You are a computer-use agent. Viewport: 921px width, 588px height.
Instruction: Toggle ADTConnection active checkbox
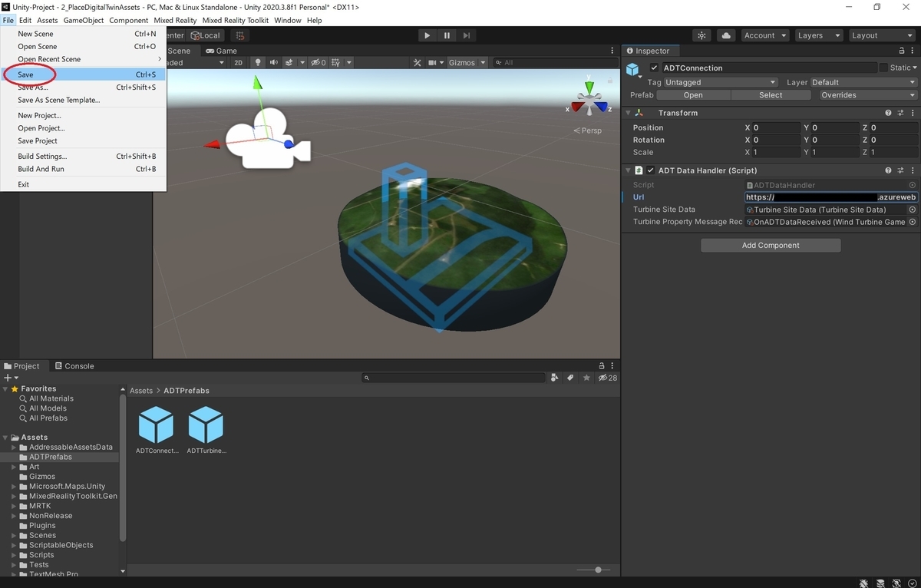(654, 68)
